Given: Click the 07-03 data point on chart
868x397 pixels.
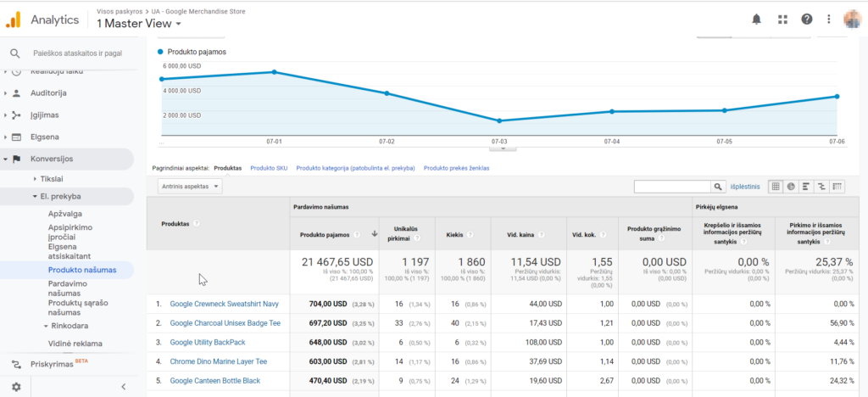Looking at the screenshot, I should coord(499,120).
